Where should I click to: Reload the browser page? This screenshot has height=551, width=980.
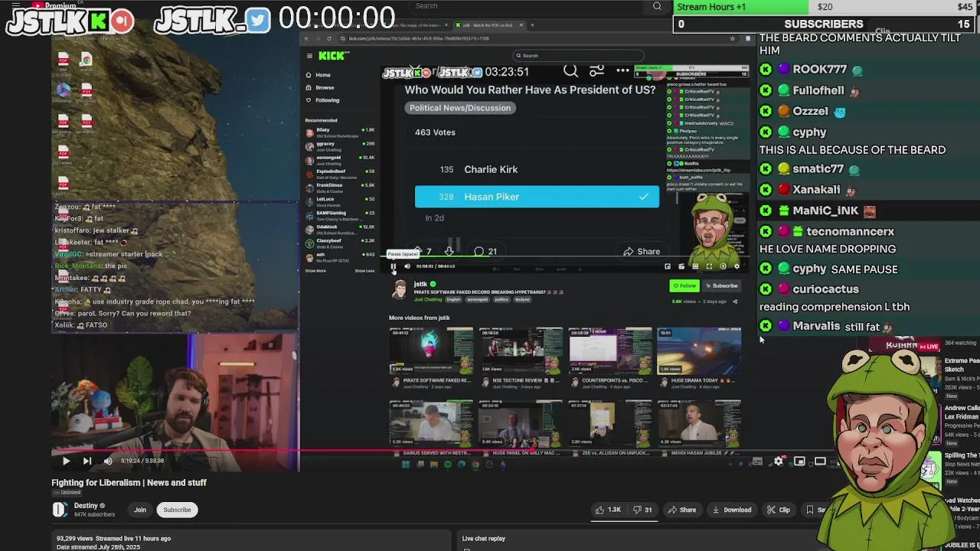point(329,38)
